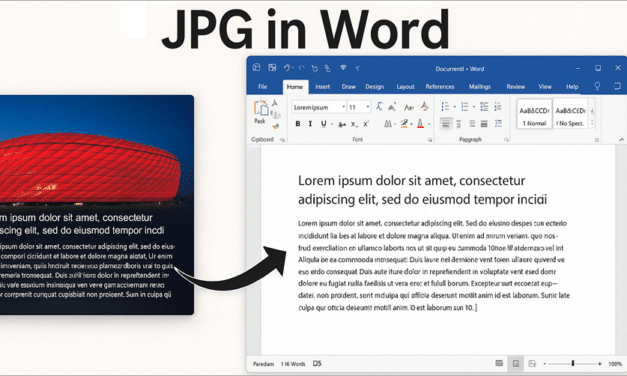Switch to the View tab

point(545,86)
